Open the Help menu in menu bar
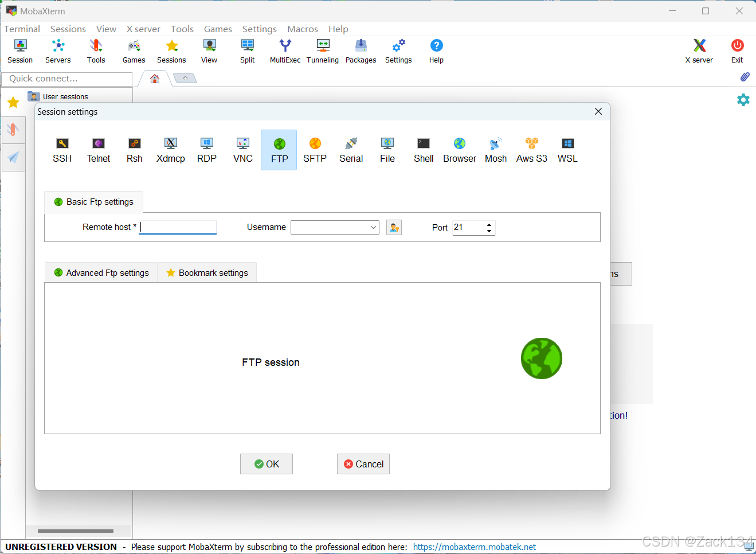 click(338, 29)
